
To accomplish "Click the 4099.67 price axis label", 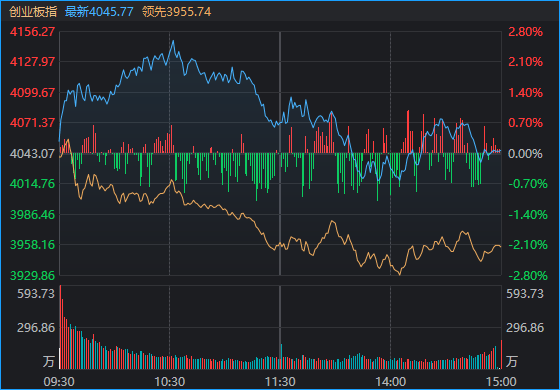I will [x=32, y=93].
